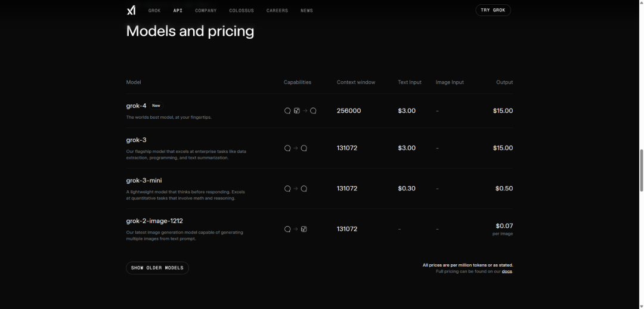Click grok-3 flagship model description text
The image size is (644, 309).
pyautogui.click(x=186, y=154)
